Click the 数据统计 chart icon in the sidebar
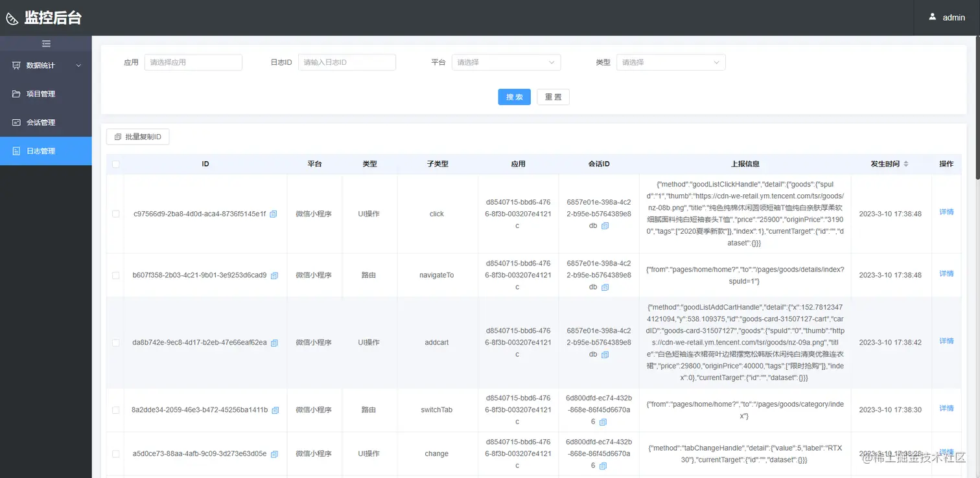The width and height of the screenshot is (980, 478). pyautogui.click(x=16, y=65)
